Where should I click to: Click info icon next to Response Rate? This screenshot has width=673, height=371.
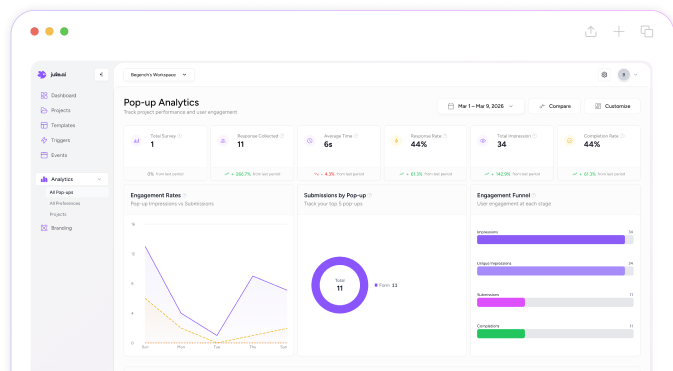point(445,136)
